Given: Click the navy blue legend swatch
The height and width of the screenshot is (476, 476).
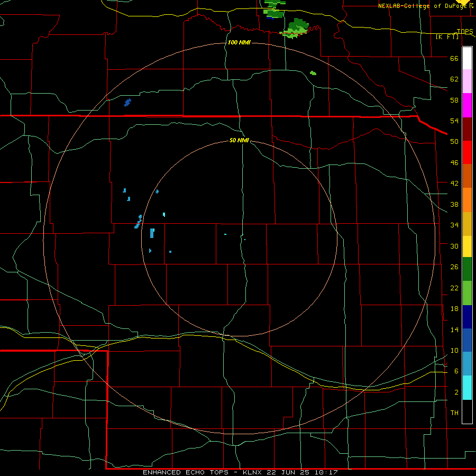Looking at the screenshot, I should pos(467,317).
